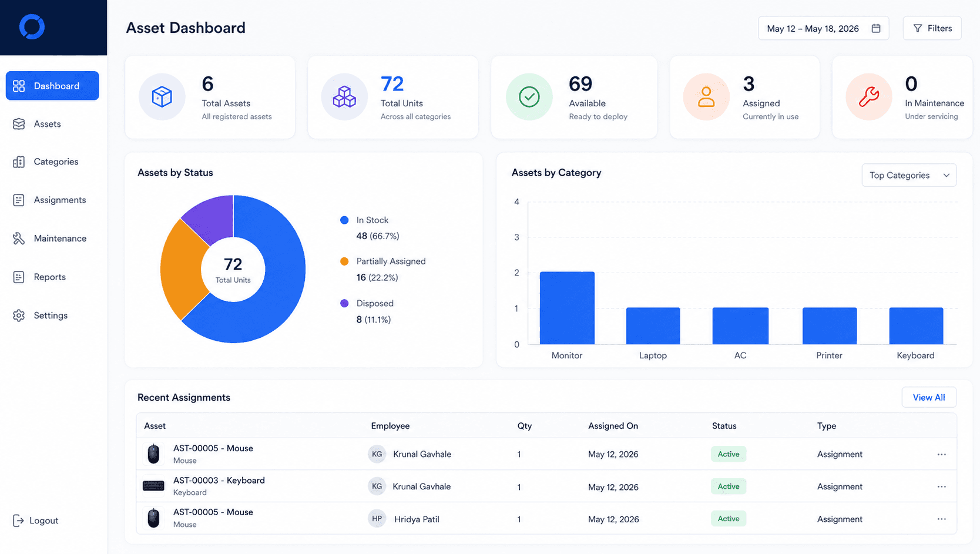Click the Keyboard bar in category chart

pyautogui.click(x=916, y=326)
